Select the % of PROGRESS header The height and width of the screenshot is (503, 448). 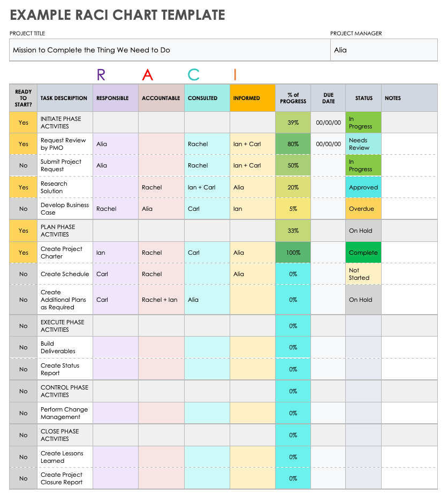tap(293, 98)
